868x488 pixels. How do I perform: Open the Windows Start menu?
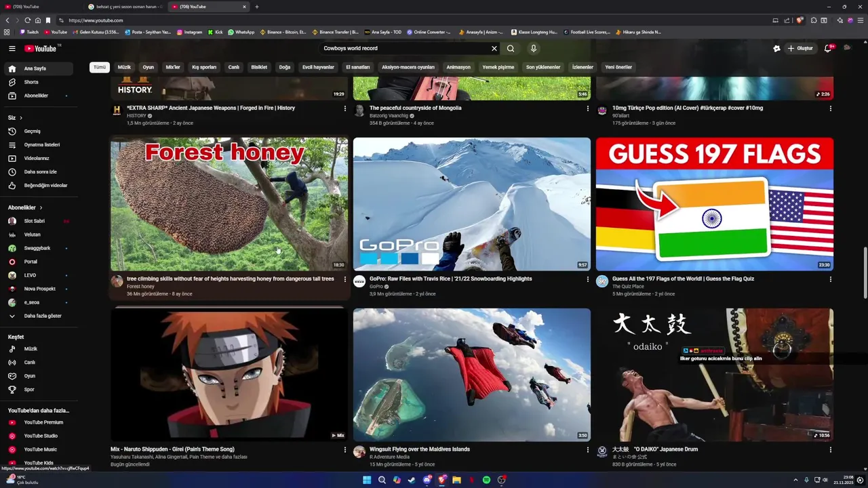click(x=367, y=480)
